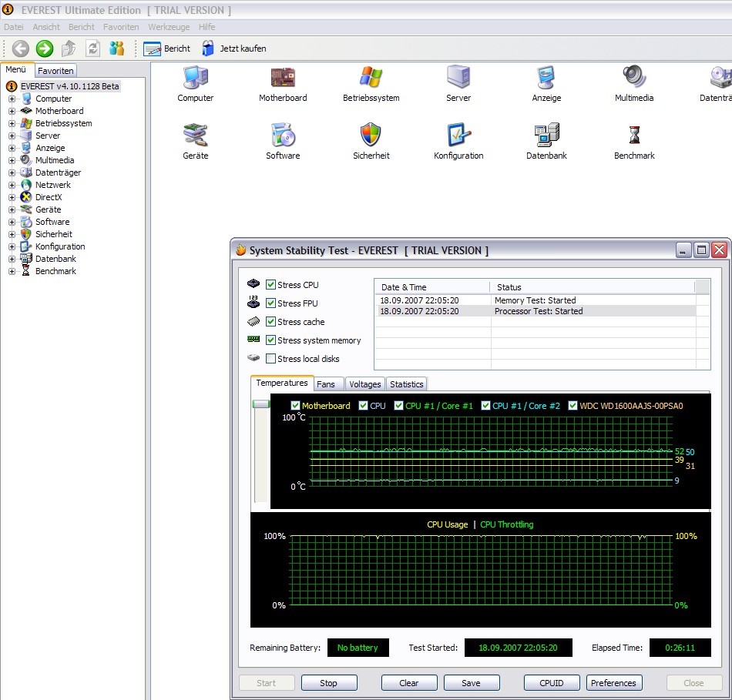Expand the Betriebssystem tree node
Screen dimensions: 732x700
(12, 124)
